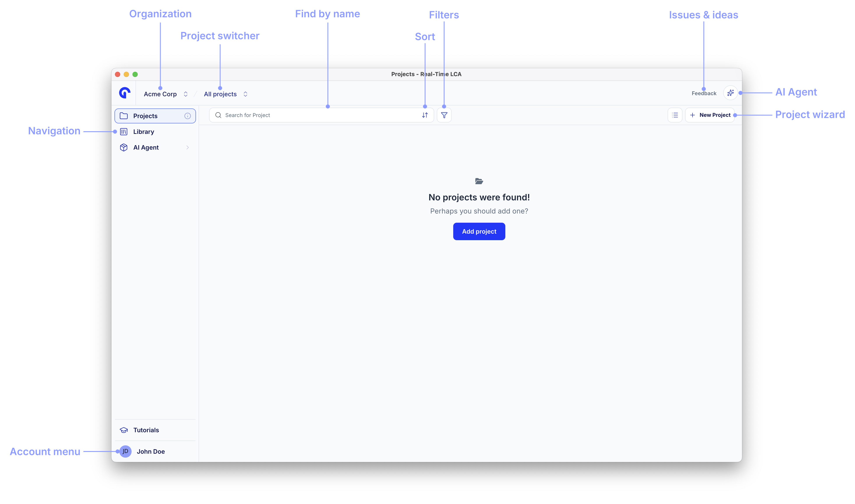This screenshot has width=855, height=504.
Task: Open the Acme Corp organization switcher
Action: (166, 94)
